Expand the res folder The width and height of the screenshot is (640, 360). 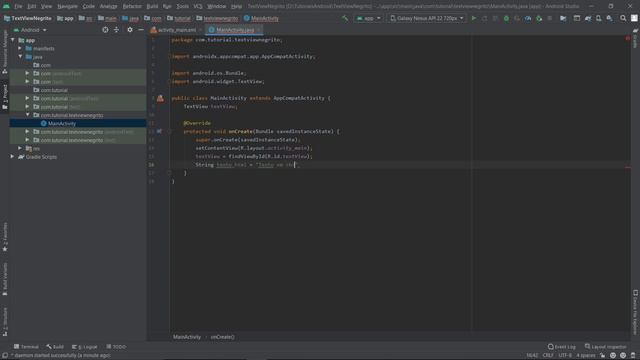click(20, 148)
